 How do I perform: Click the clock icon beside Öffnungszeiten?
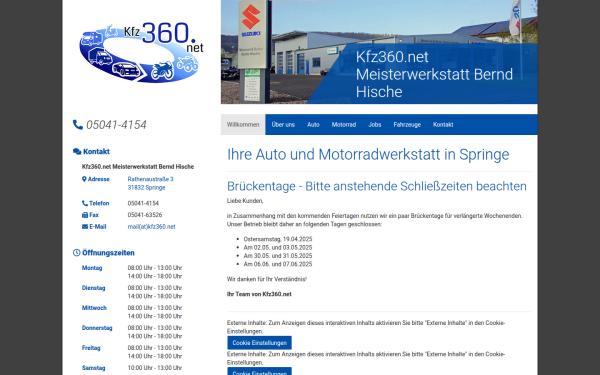(77, 253)
